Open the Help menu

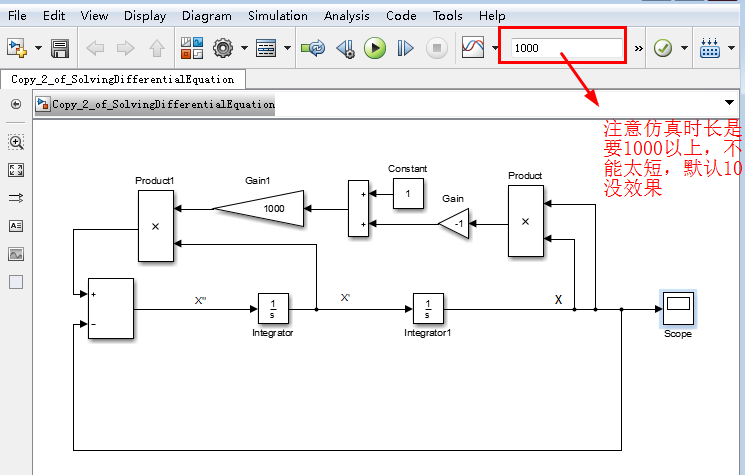point(492,16)
